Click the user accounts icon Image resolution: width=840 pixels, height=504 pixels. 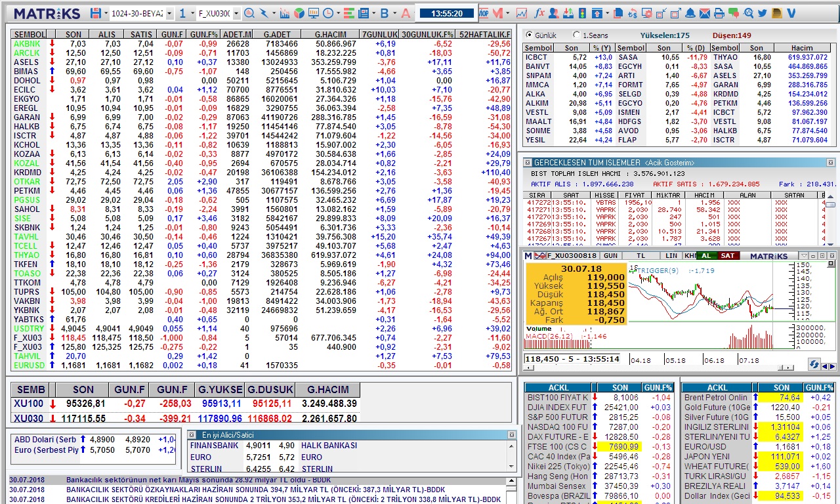click(553, 13)
